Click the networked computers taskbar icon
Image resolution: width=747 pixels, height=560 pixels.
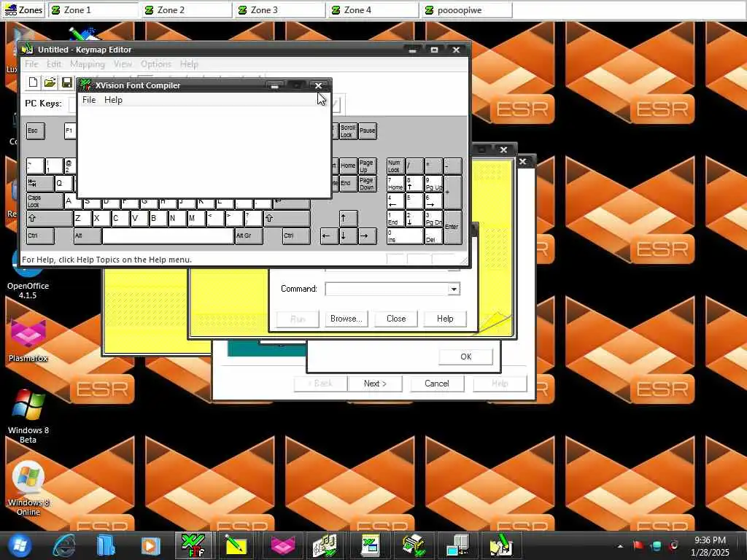[457, 545]
